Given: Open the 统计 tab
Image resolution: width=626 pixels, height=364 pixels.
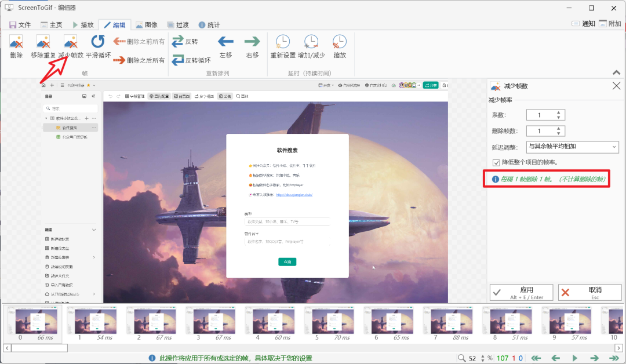Looking at the screenshot, I should click(209, 25).
